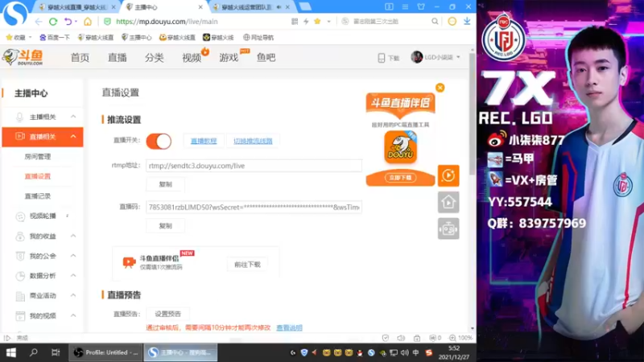Click the rtmp address field
644x362 pixels.
[254, 166]
